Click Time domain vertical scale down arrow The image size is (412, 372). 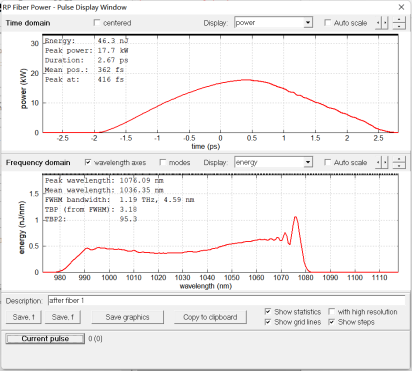[x=399, y=26]
